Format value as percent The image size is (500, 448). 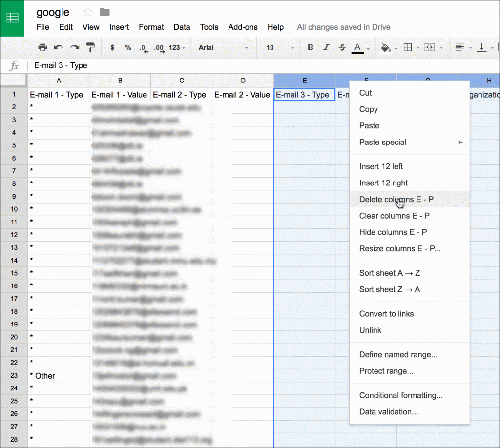tap(127, 47)
